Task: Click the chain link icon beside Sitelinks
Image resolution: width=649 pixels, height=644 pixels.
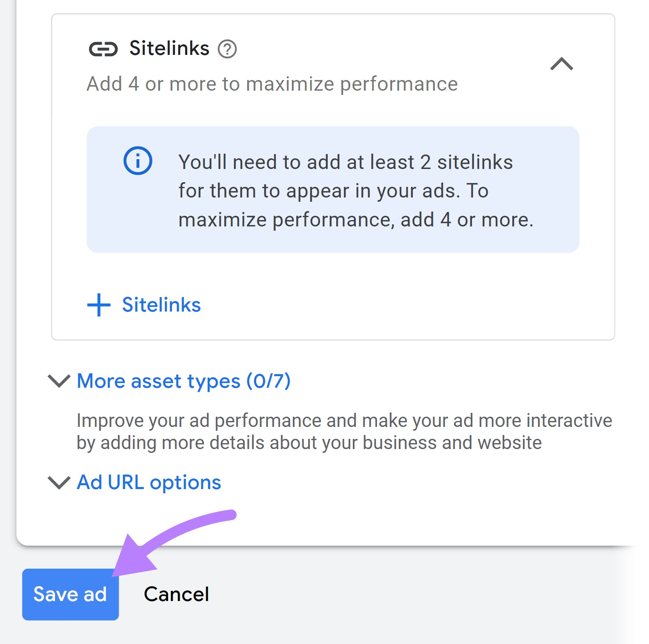Action: (103, 49)
